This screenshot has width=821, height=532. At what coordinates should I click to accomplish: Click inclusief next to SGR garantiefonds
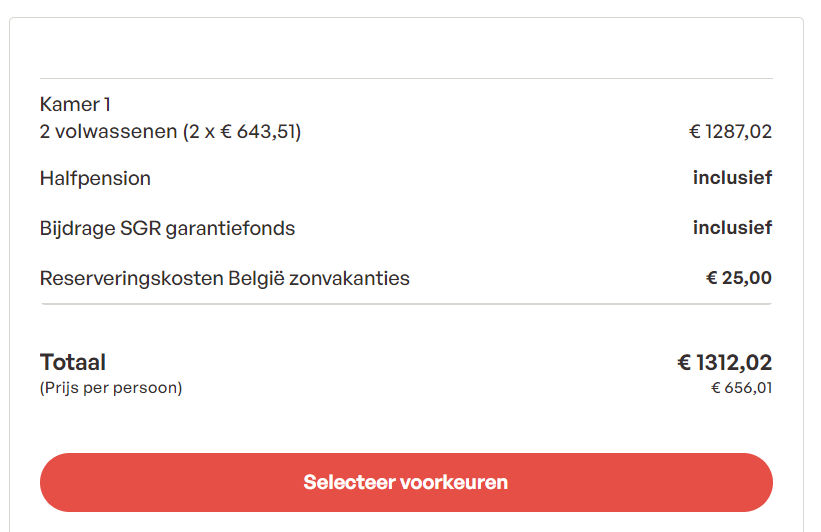732,227
